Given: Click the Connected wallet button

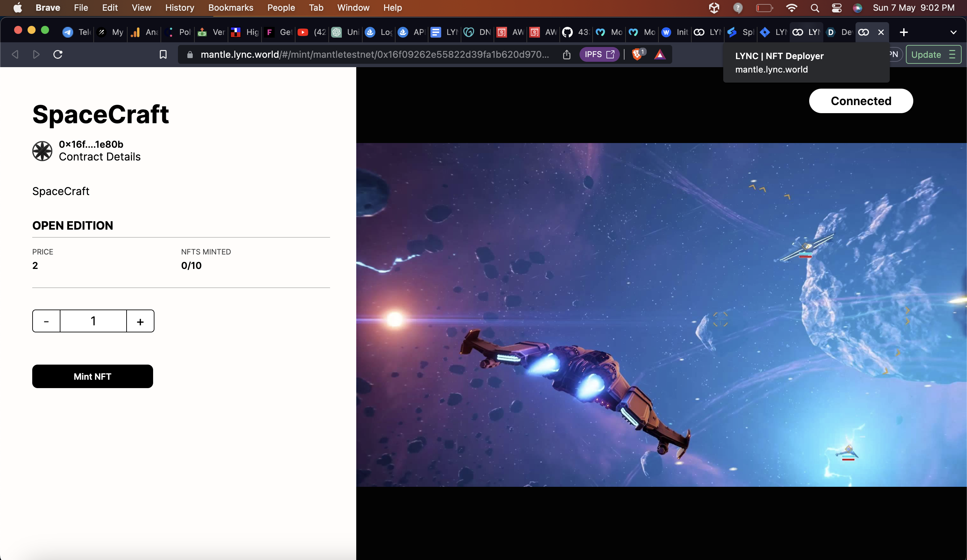Looking at the screenshot, I should [861, 101].
